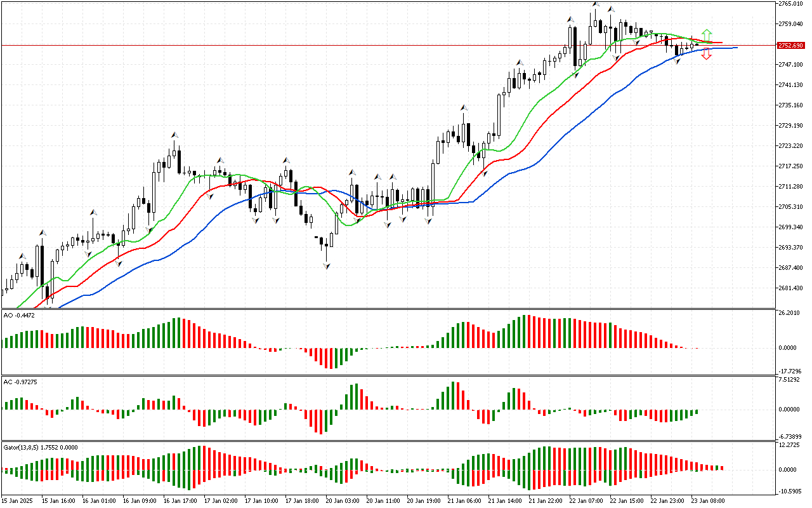This screenshot has width=812, height=508.
Task: Click the 7.51292 value on AC scale
Action: pyautogui.click(x=790, y=380)
